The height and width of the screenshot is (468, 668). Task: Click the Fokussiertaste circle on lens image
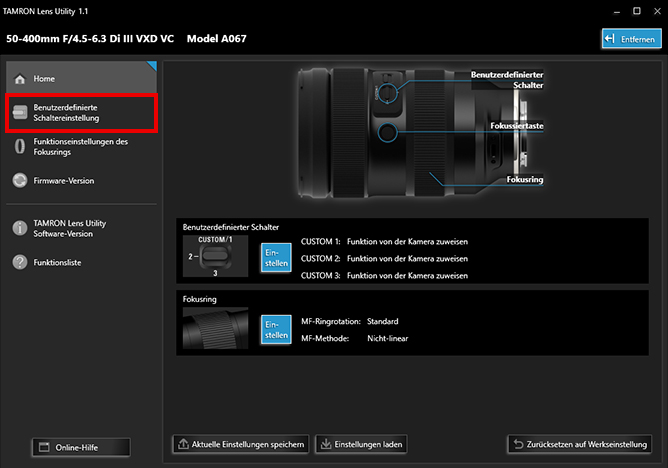tap(387, 132)
